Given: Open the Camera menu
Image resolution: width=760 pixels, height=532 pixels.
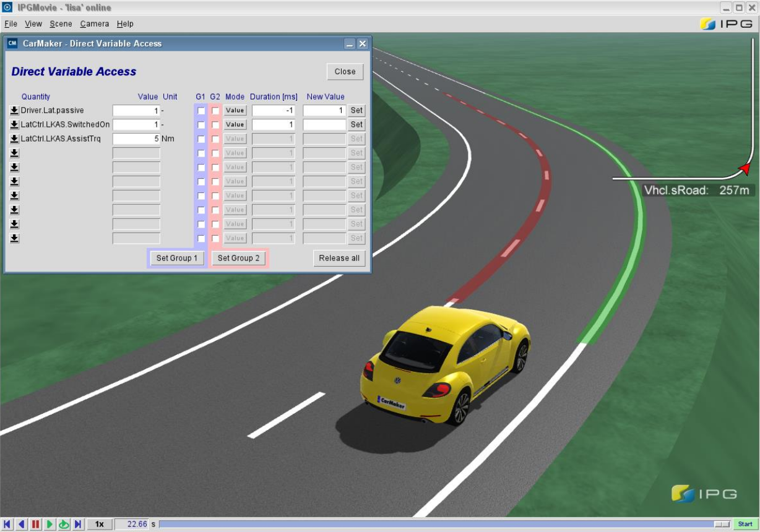Looking at the screenshot, I should pyautogui.click(x=94, y=24).
